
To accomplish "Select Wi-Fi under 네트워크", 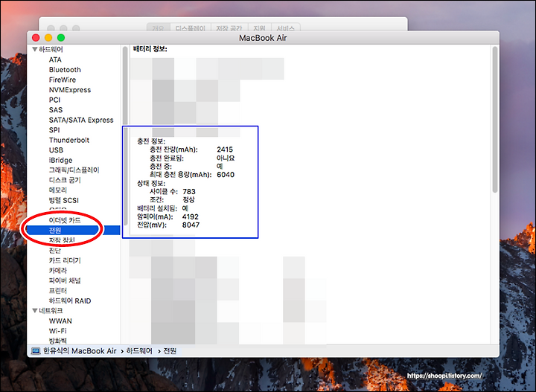I will 58,331.
